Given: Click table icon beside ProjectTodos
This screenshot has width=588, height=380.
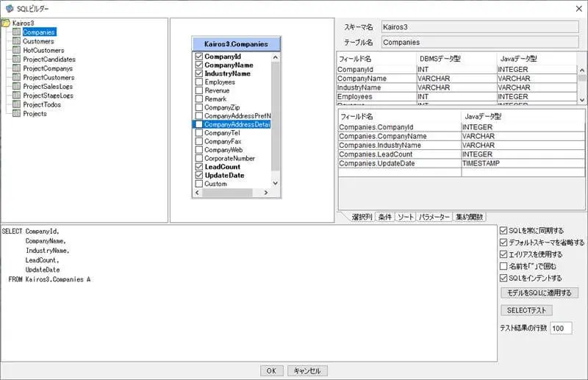Looking at the screenshot, I should [x=16, y=104].
